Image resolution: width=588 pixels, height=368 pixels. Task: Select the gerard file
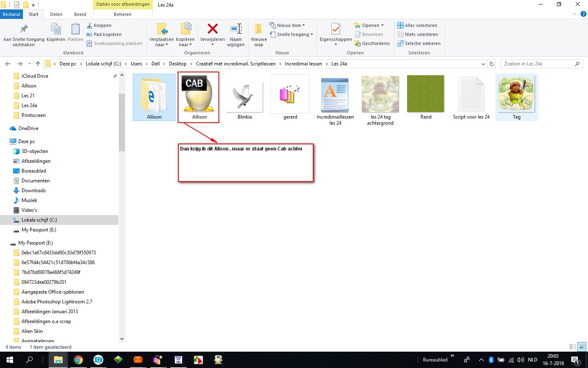290,97
